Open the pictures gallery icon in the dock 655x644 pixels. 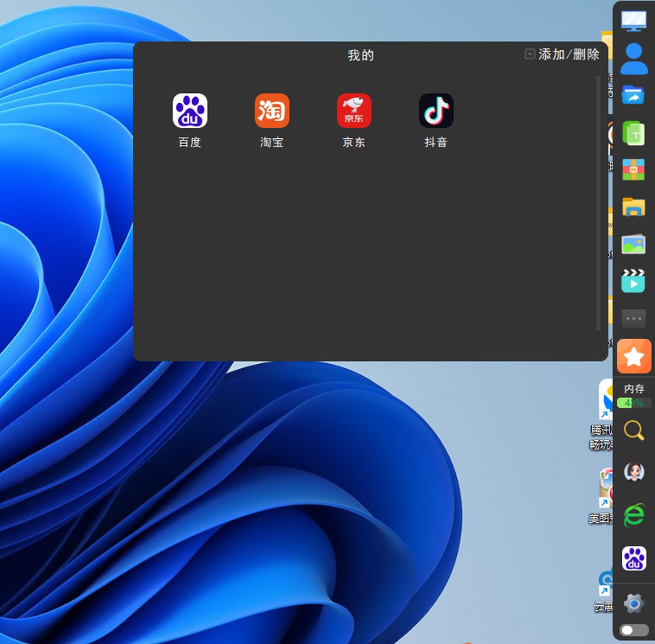click(x=634, y=244)
